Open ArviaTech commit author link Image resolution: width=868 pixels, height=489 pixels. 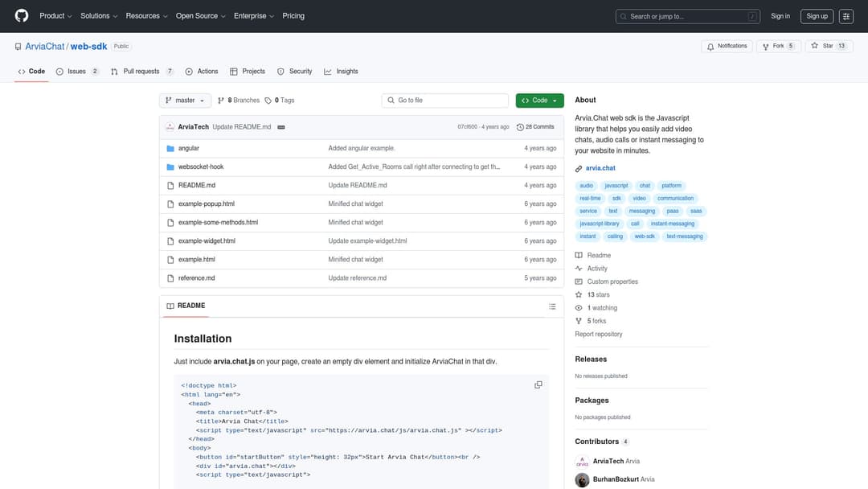click(x=193, y=127)
